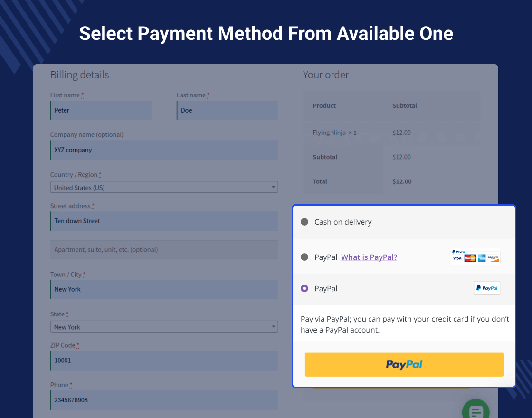This screenshot has width=532, height=418.
Task: Click the Phone number field
Action: 164,400
